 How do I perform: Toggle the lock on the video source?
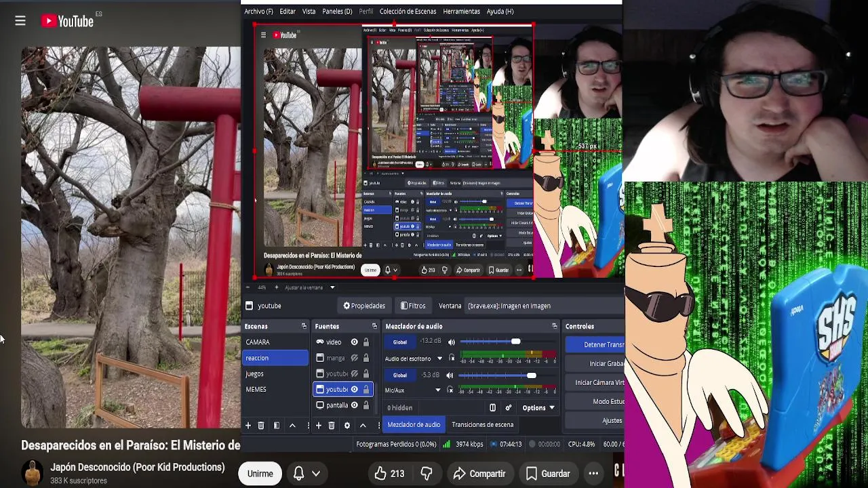[366, 342]
